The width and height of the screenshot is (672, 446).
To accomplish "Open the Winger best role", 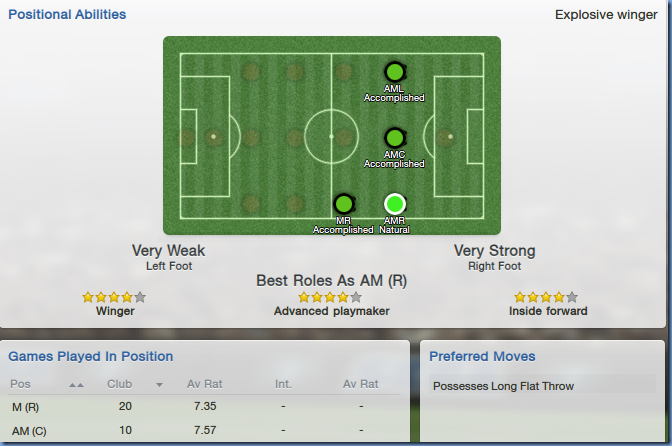I will pyautogui.click(x=114, y=311).
